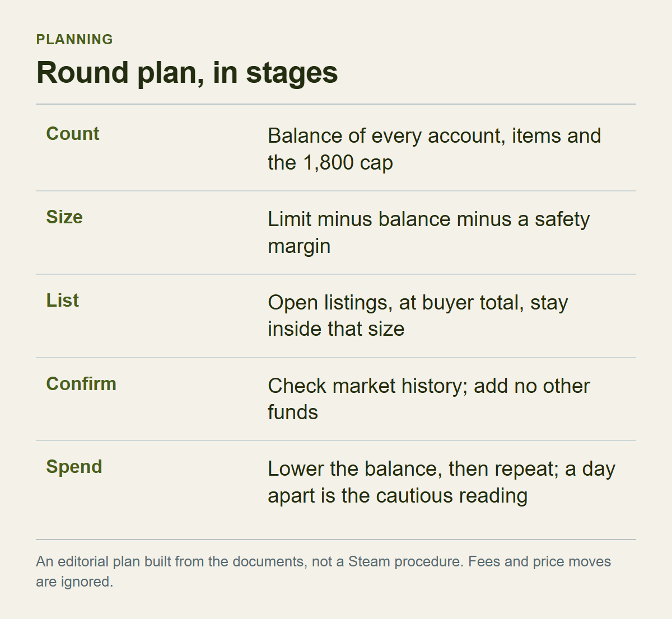Click the Count stage label
This screenshot has width=672, height=619.
[x=73, y=134]
